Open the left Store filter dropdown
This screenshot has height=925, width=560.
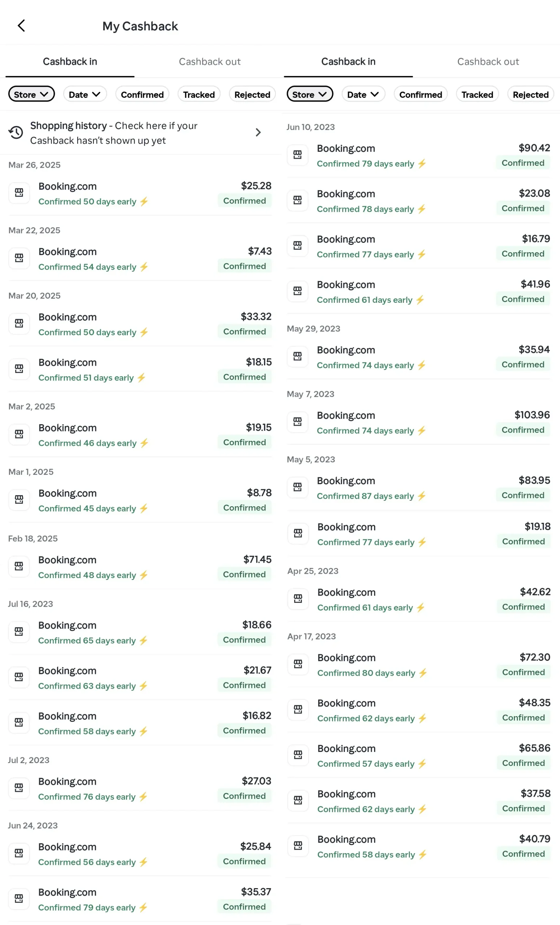[x=31, y=95]
